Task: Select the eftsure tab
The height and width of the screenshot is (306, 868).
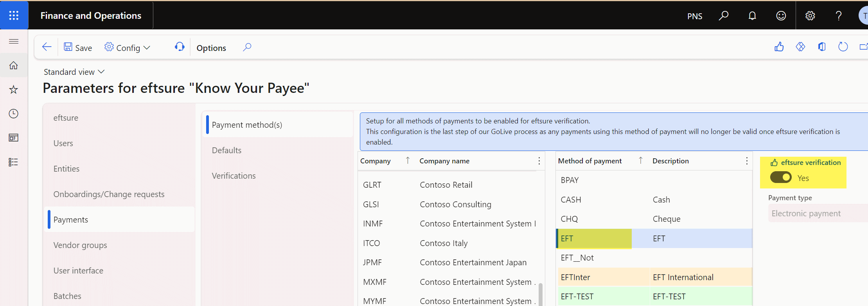Action: coord(119,118)
